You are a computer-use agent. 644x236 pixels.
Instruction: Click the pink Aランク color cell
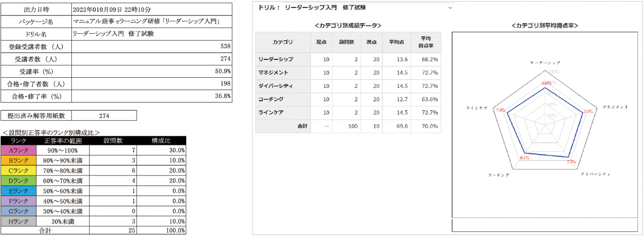pyautogui.click(x=19, y=151)
